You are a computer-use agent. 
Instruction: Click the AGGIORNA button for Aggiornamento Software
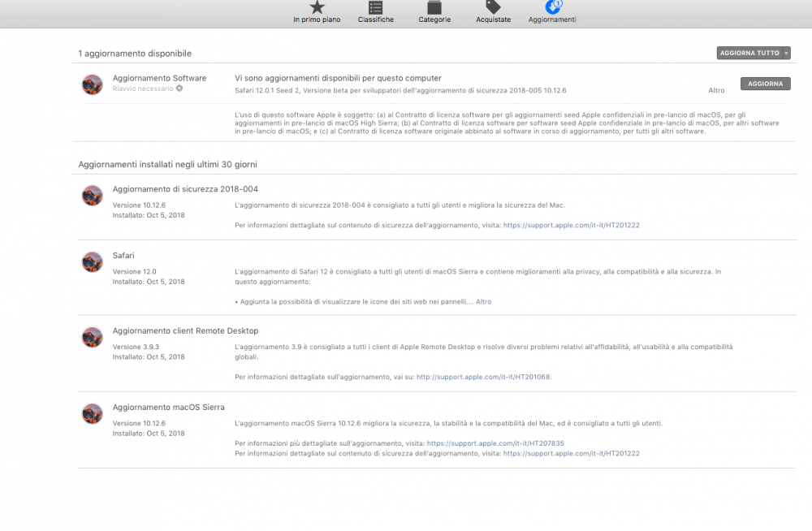point(766,84)
